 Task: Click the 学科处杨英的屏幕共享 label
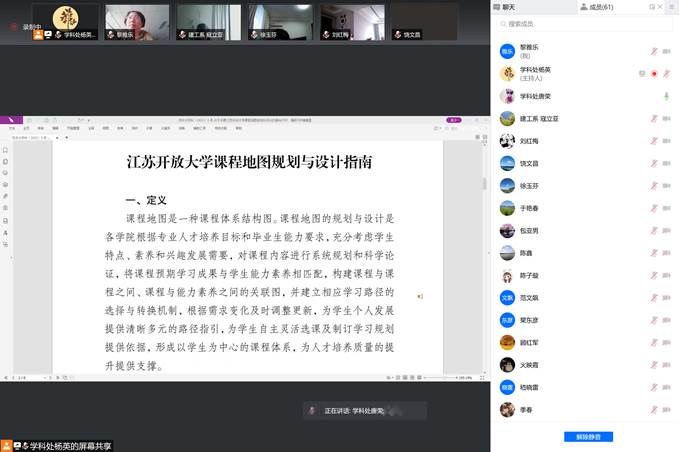pos(57,446)
